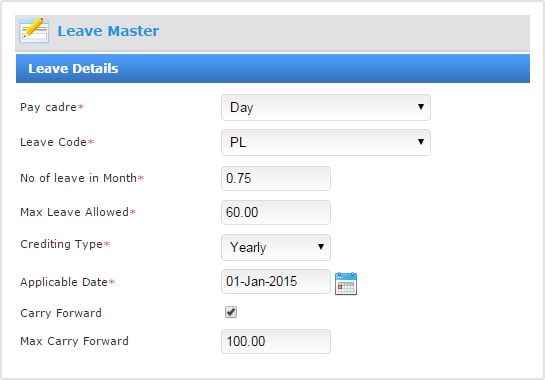Click the Applicable Date input field
The width and height of the screenshot is (545, 380).
click(x=276, y=281)
